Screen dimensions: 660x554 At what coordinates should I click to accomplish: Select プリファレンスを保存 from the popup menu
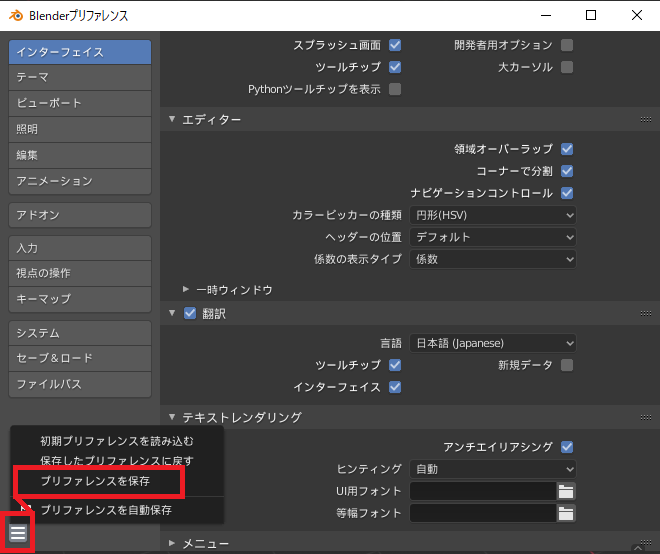tap(96, 481)
